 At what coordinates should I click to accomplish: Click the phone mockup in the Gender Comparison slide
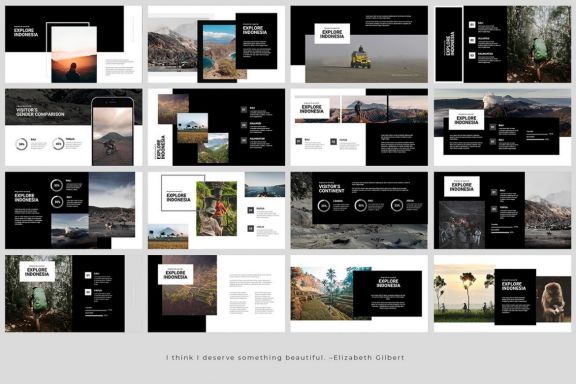(x=112, y=131)
